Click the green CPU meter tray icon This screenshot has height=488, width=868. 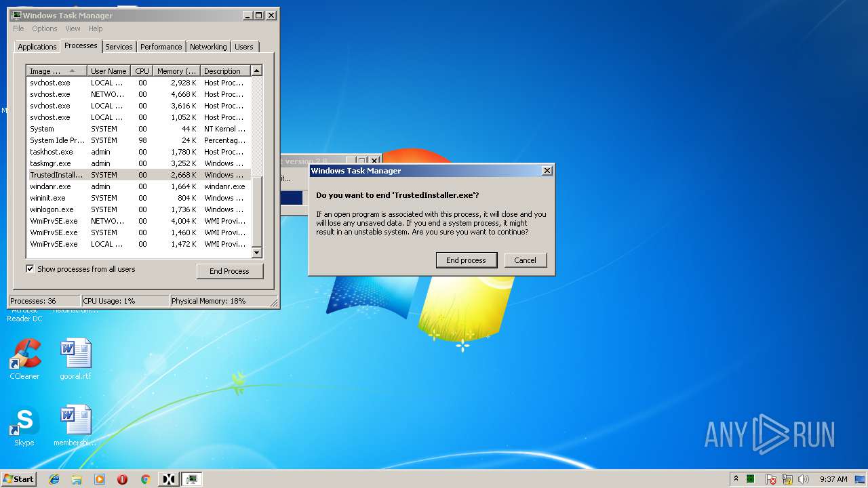(x=751, y=479)
